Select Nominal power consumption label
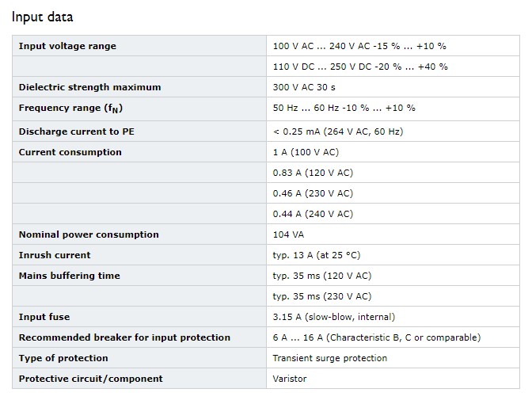The height and width of the screenshot is (404, 532). 89,234
